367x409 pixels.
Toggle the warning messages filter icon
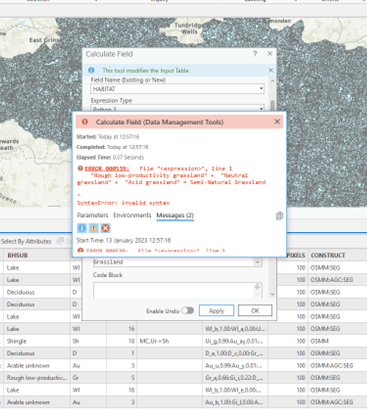tap(94, 228)
